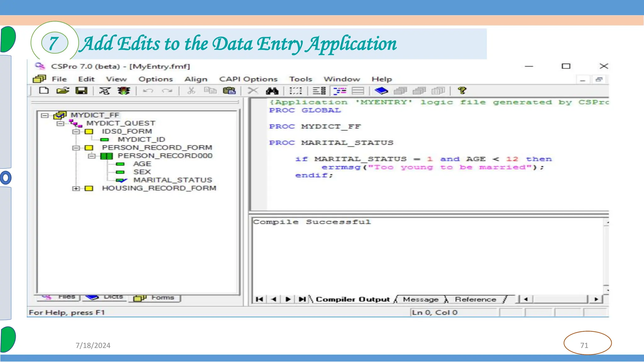Open the Tools menu
Image resolution: width=644 pixels, height=362 pixels.
(x=301, y=79)
